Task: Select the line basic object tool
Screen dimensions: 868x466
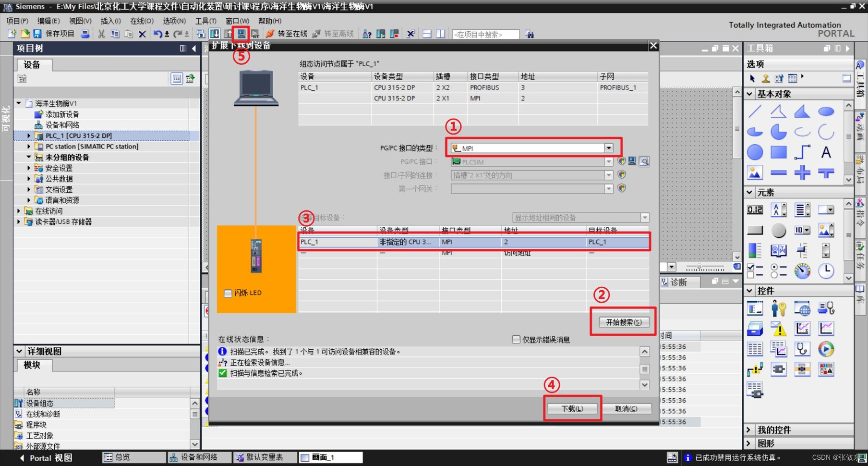Action: [755, 111]
